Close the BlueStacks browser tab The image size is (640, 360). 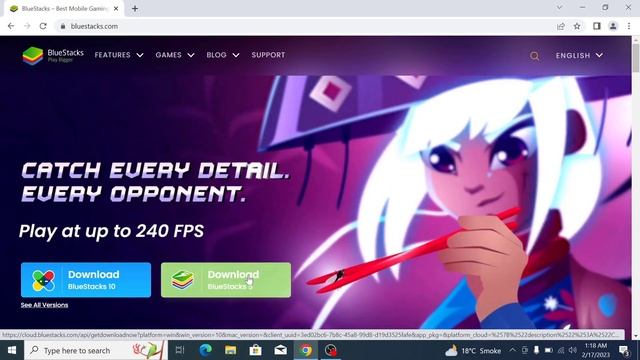(116, 8)
